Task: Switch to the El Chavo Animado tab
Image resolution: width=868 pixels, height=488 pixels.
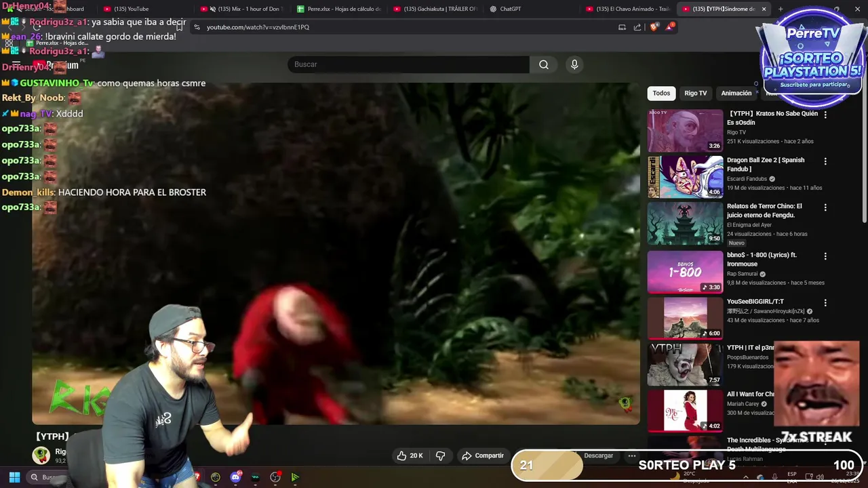Action: [629, 9]
